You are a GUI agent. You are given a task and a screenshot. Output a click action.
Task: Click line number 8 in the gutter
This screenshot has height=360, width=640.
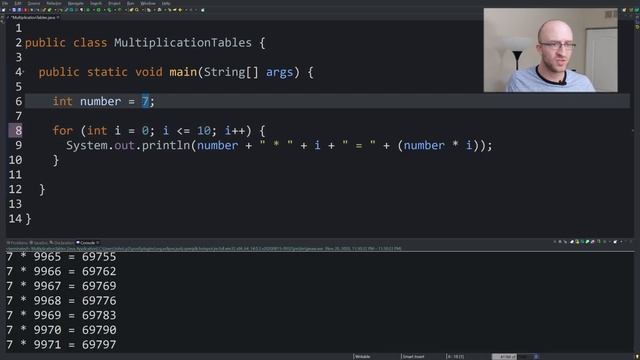click(x=18, y=131)
